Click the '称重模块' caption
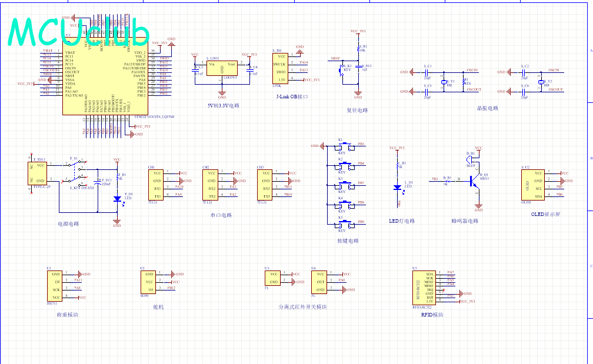The height and width of the screenshot is (364, 593). pos(68,315)
